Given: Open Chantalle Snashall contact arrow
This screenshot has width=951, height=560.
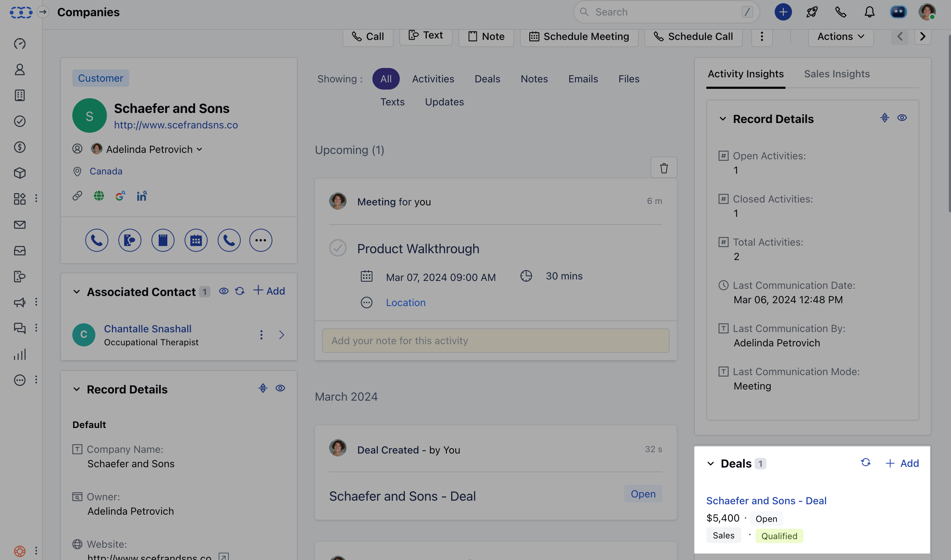Looking at the screenshot, I should (x=282, y=335).
